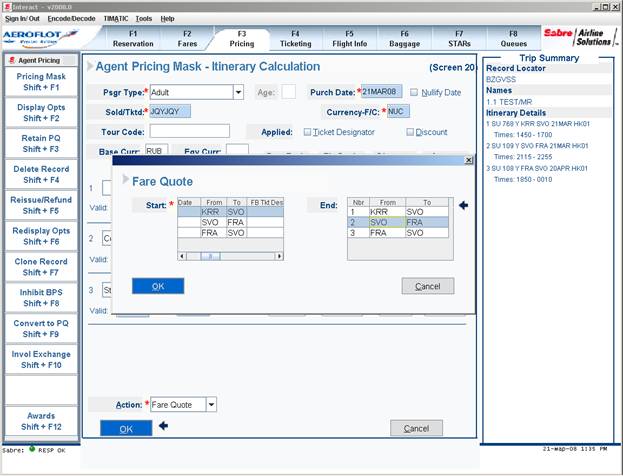This screenshot has width=623, height=476.
Task: Click the Agent Pricing panel icon
Action: (12, 60)
